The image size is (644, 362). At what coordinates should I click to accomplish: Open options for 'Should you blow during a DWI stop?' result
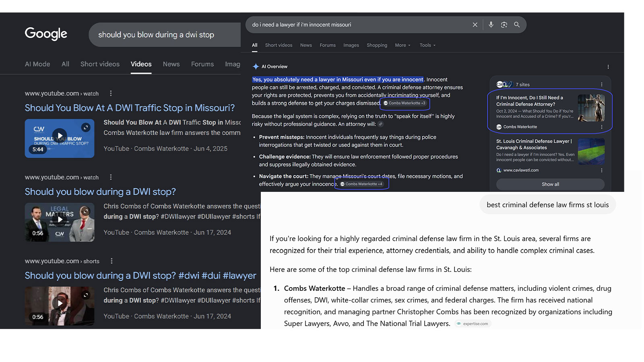111,177
